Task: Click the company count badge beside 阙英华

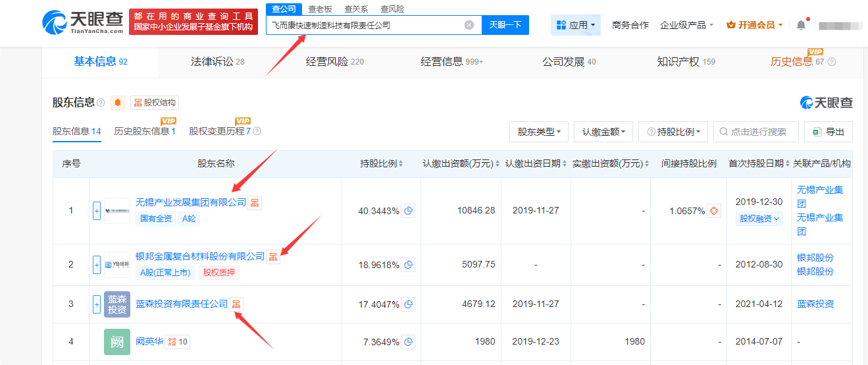Action: (x=178, y=342)
